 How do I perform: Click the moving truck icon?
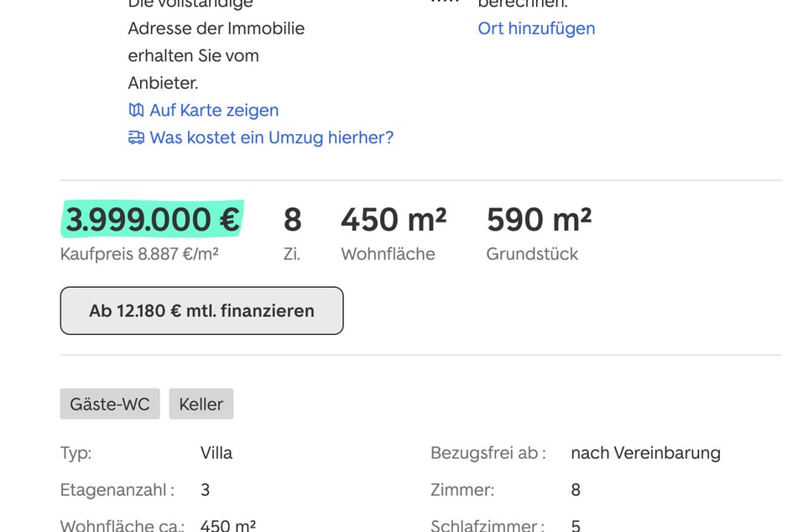[x=136, y=138]
